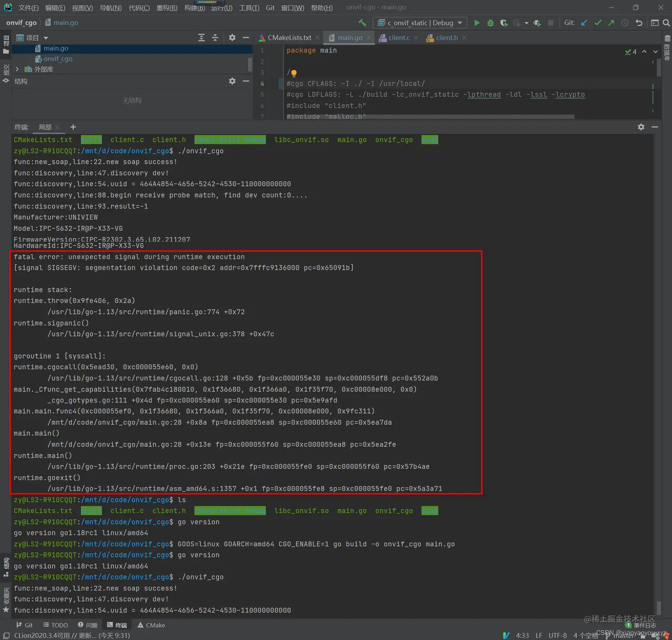Expand the 外部库 node in project tree
Viewport: 672px width, 640px height.
click(17, 69)
